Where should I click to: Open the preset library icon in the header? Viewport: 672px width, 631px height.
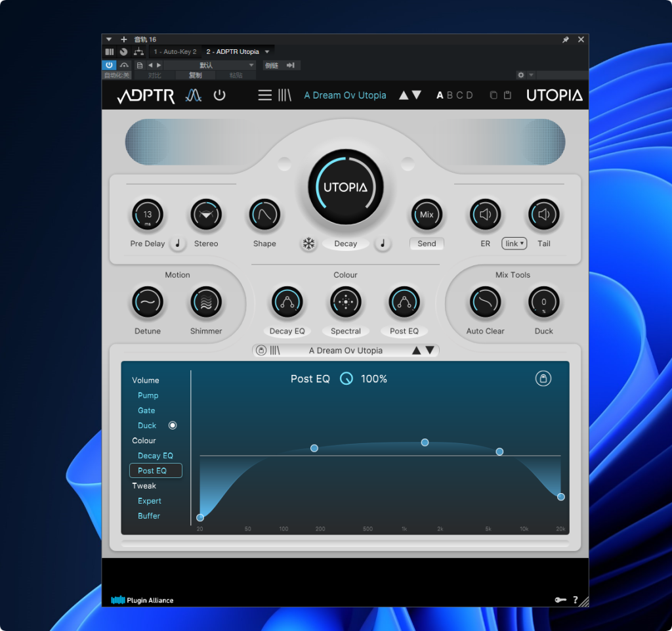285,95
